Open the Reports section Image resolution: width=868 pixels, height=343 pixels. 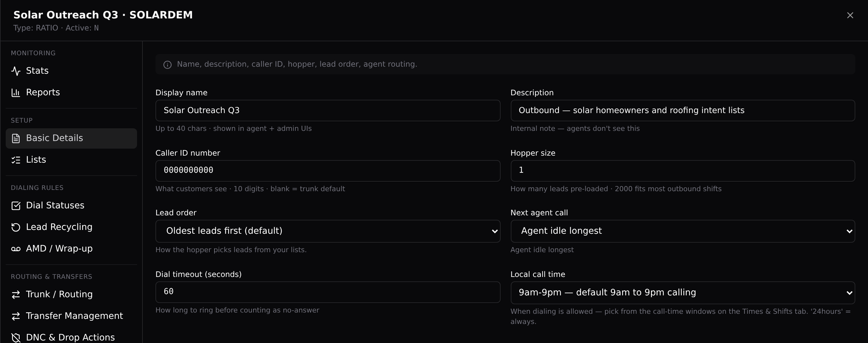pyautogui.click(x=71, y=92)
